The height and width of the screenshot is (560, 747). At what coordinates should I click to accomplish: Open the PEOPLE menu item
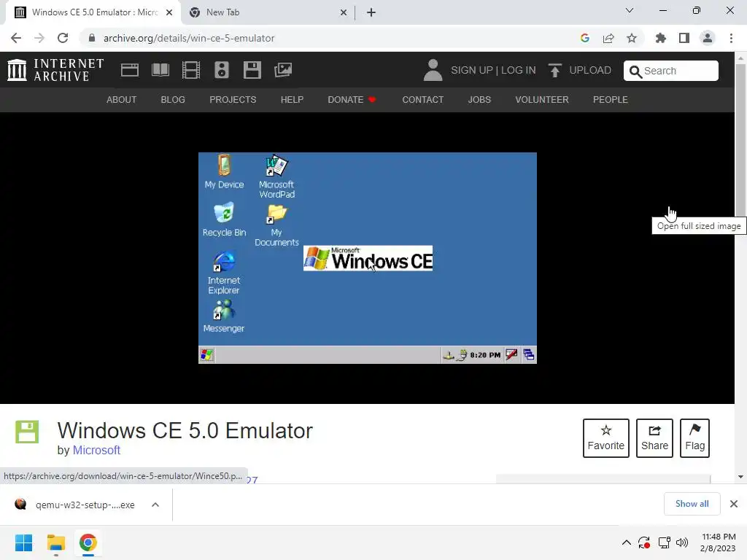(611, 99)
